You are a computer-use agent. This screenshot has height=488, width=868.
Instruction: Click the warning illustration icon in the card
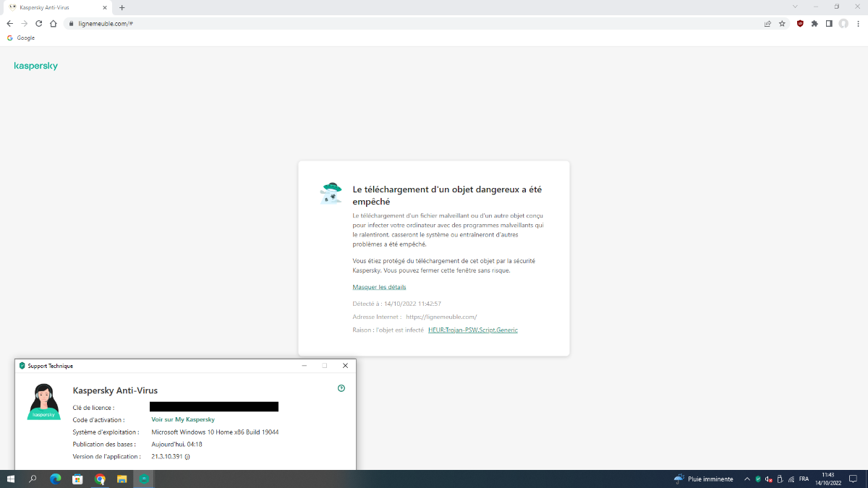pos(331,194)
